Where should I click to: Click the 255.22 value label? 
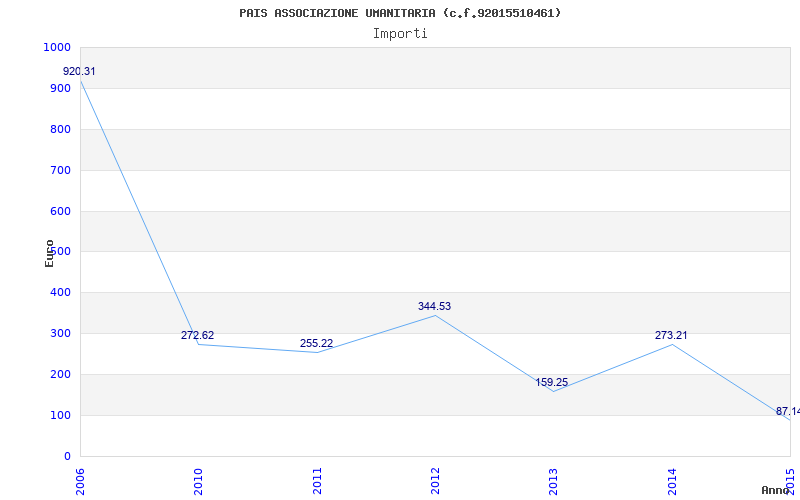coord(317,344)
